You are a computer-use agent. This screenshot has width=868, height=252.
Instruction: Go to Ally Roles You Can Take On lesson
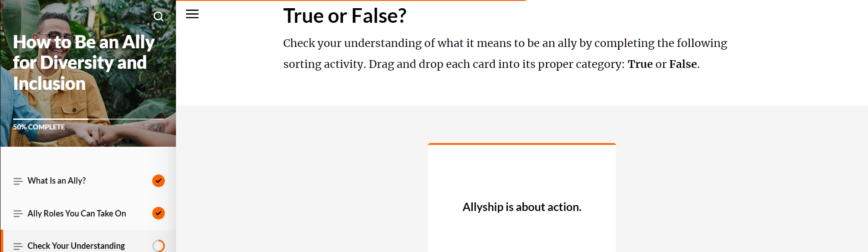(x=77, y=213)
